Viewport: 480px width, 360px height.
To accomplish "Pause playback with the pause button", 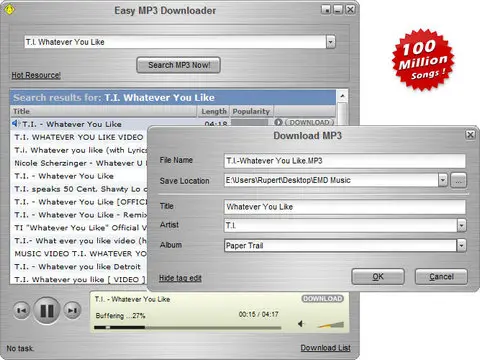I will coord(47,311).
